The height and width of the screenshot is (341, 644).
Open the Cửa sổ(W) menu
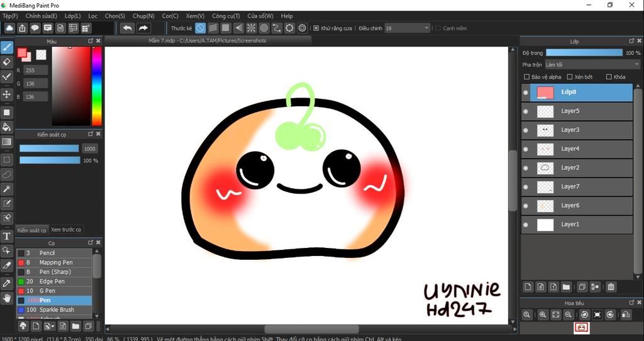click(260, 16)
